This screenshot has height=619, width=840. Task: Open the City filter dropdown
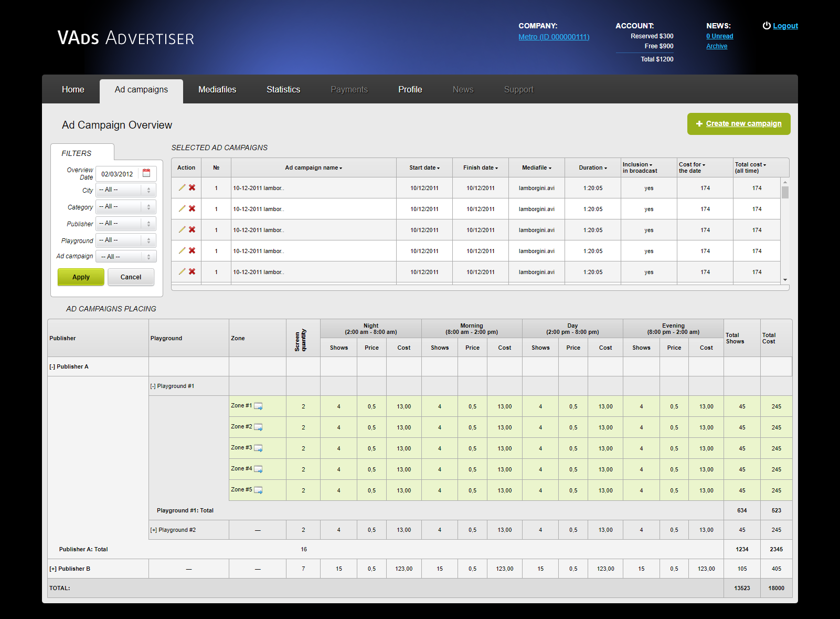[126, 190]
